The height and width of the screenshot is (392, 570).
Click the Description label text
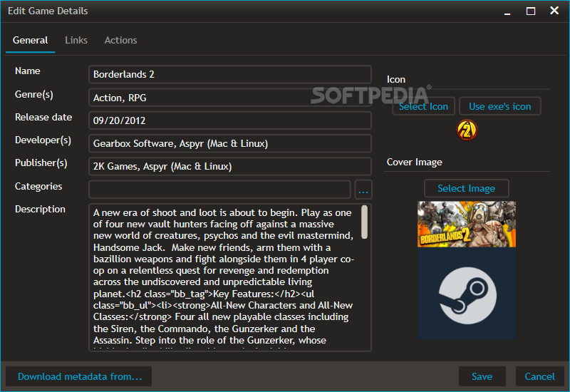click(x=40, y=210)
